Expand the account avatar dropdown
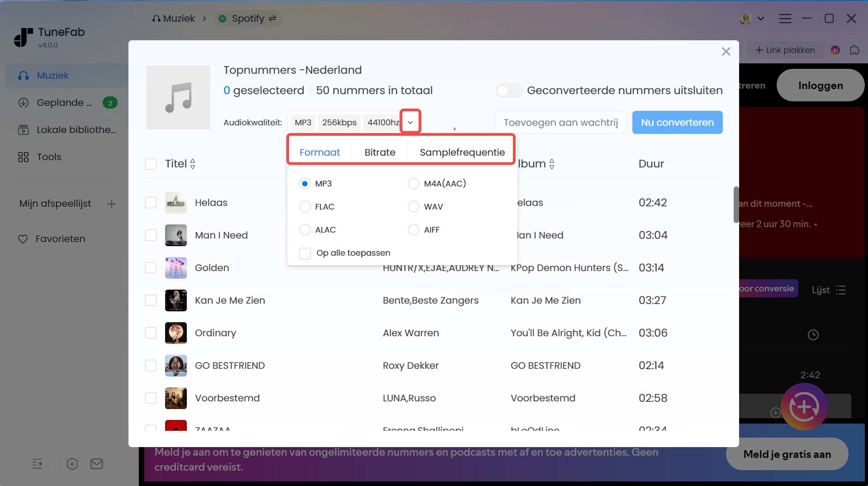868x486 pixels. tap(752, 19)
